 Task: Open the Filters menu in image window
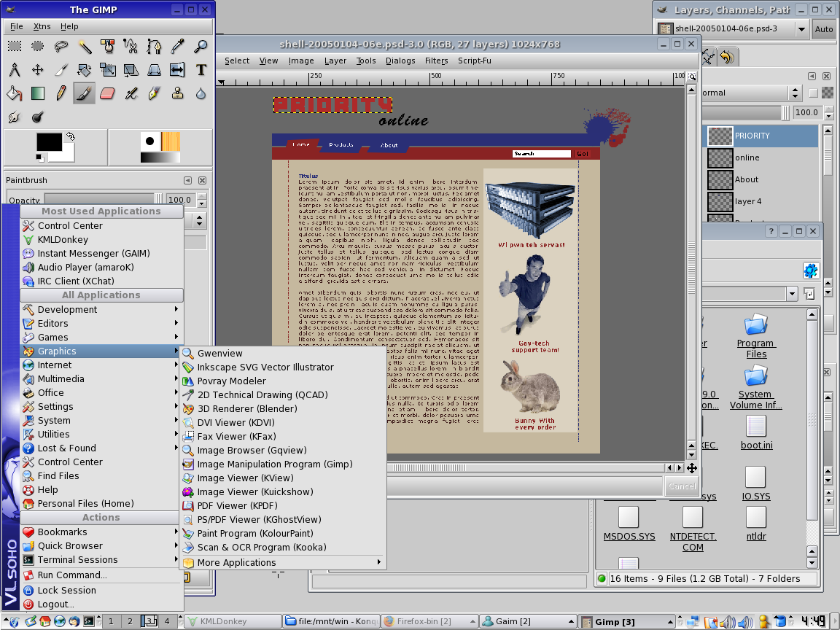(x=436, y=61)
